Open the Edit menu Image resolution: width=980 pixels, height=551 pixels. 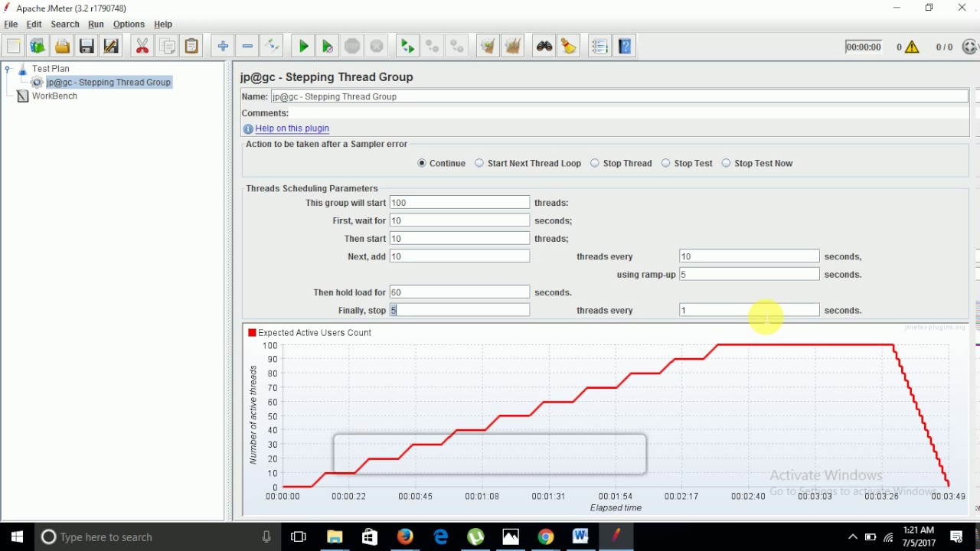34,24
